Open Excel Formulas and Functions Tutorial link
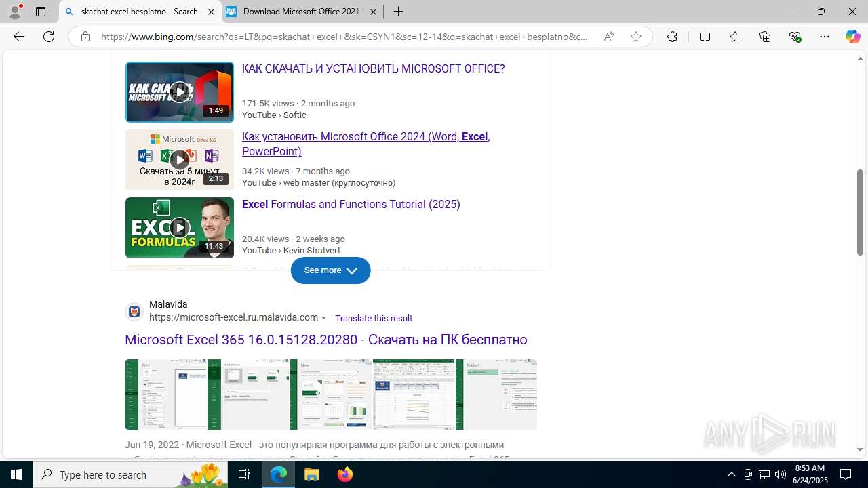 pos(351,204)
